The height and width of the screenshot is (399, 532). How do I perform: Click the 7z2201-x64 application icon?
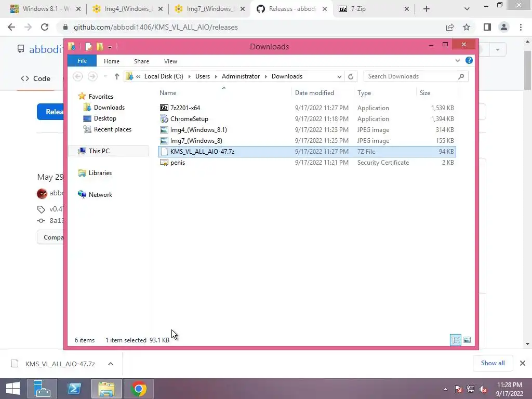click(164, 108)
